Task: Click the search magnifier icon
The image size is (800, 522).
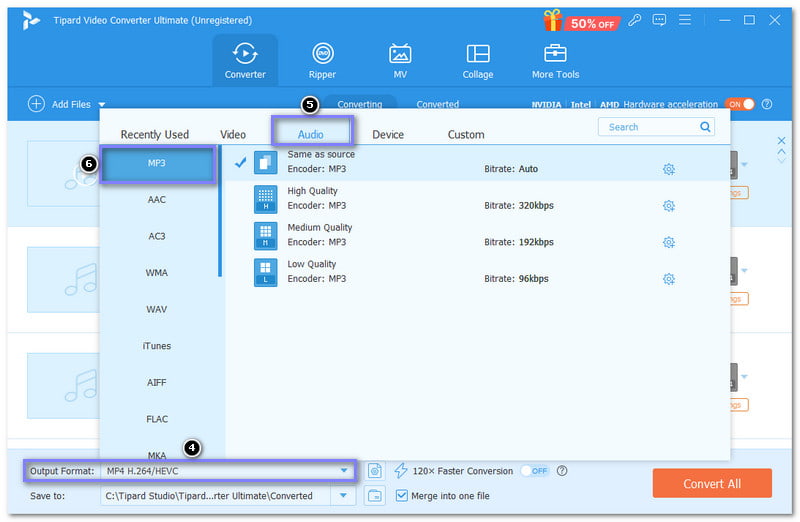Action: 705,127
